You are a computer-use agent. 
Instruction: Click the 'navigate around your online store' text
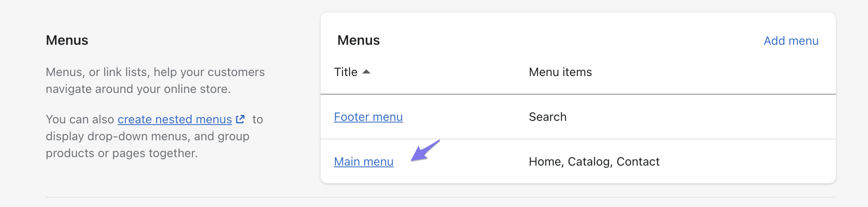click(138, 89)
